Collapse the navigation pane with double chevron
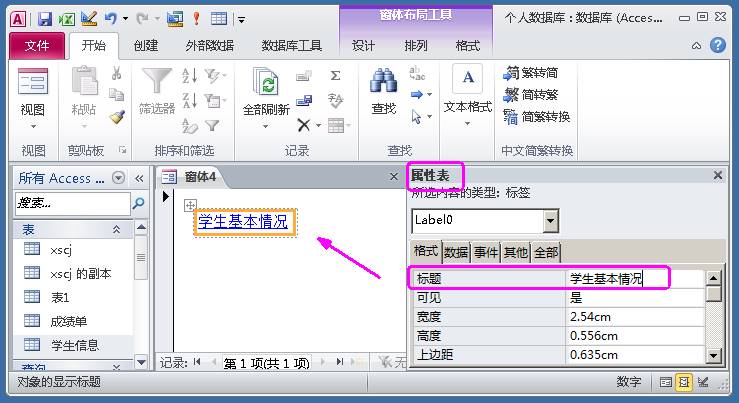 [139, 178]
